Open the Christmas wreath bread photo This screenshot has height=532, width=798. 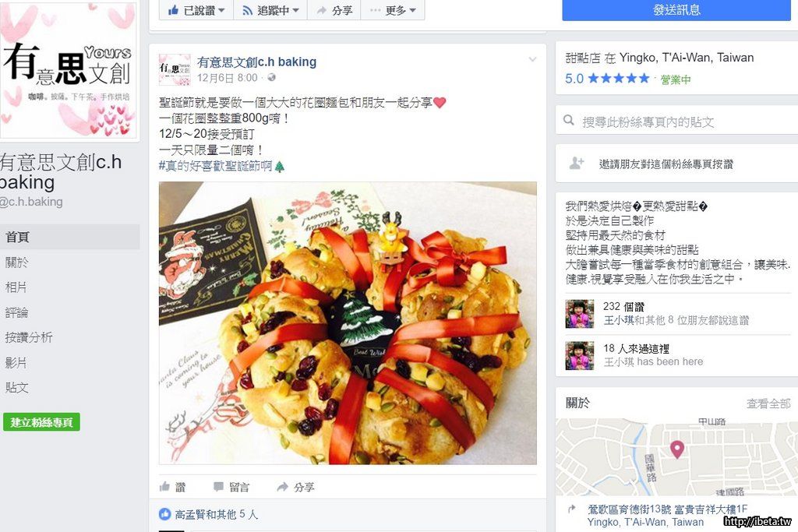348,323
